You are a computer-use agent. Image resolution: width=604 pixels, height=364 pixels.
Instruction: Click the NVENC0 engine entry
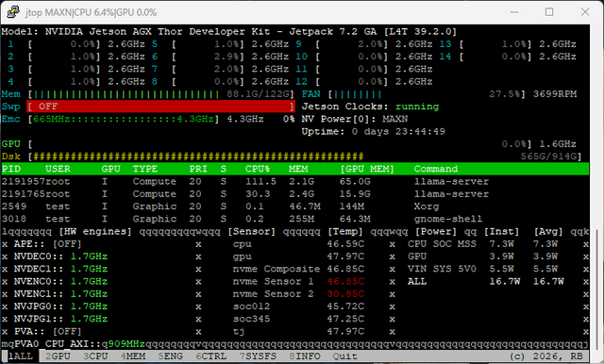pos(60,281)
